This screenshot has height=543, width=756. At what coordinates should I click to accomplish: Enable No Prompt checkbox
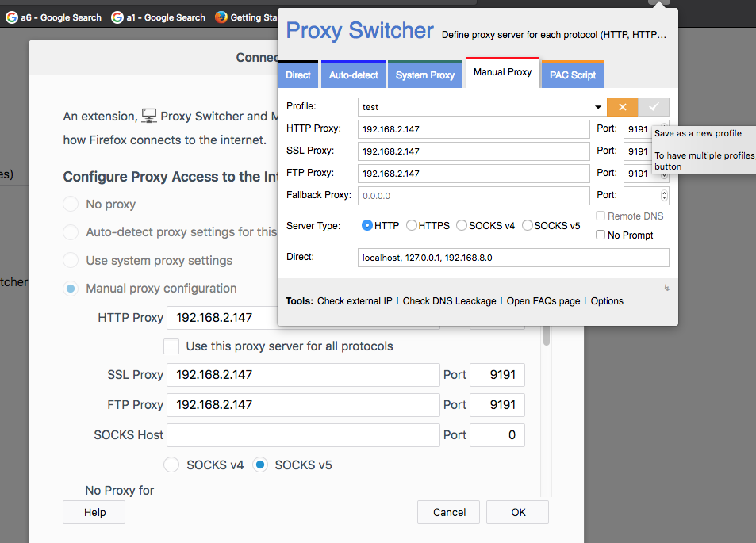click(x=601, y=235)
